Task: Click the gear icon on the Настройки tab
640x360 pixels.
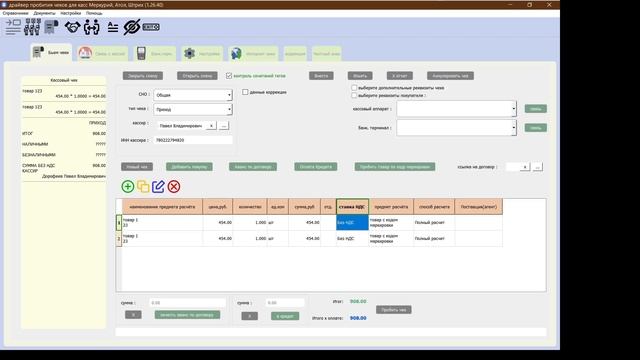Action: tap(189, 53)
